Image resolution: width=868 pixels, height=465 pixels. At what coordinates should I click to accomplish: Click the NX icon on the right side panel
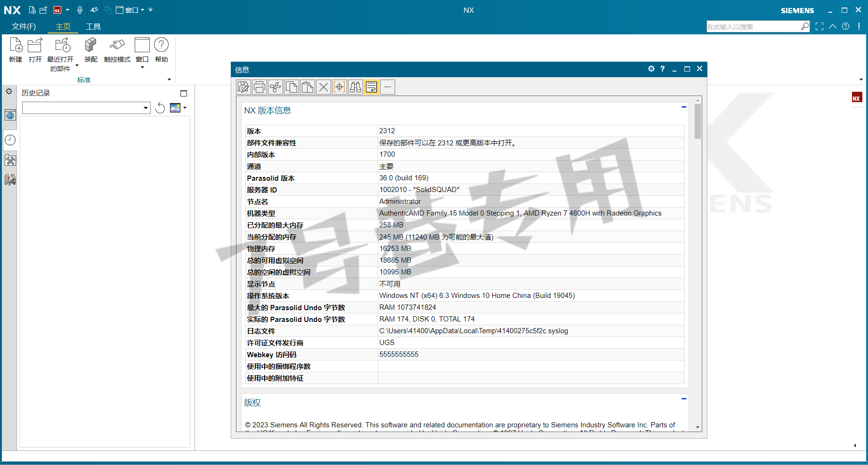[857, 97]
